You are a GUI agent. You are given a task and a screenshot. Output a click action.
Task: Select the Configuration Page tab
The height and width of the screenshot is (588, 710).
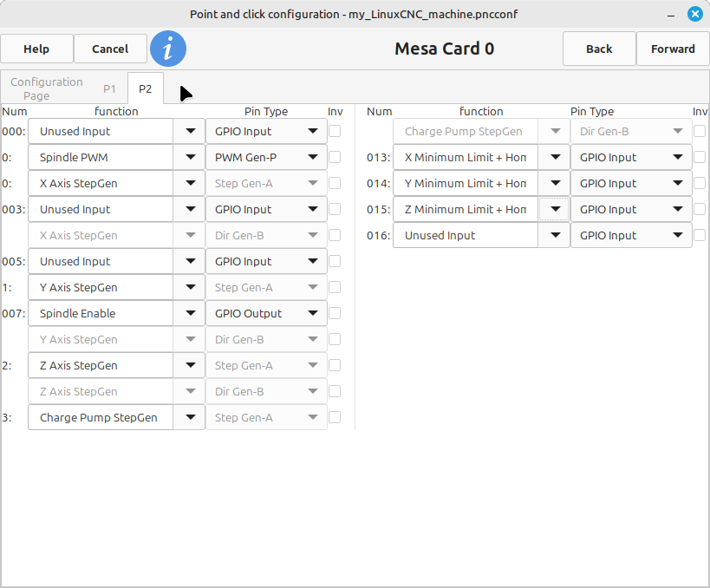[x=47, y=88]
